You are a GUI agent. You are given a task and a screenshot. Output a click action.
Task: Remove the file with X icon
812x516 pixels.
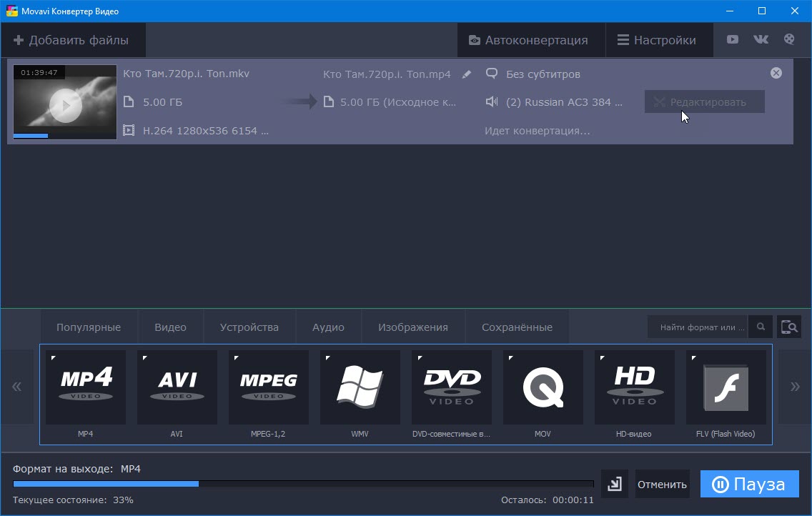(x=776, y=73)
